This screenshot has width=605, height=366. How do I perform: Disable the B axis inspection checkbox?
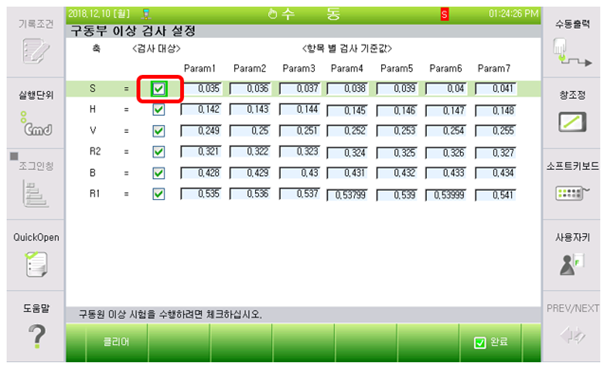159,173
